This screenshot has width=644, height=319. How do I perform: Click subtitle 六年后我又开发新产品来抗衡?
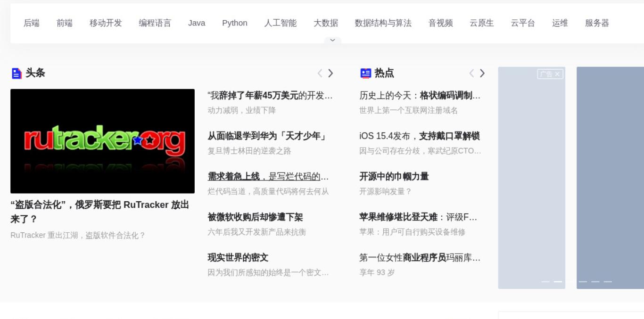click(257, 232)
